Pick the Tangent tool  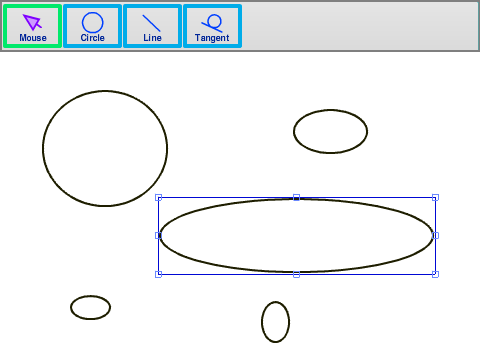click(212, 26)
